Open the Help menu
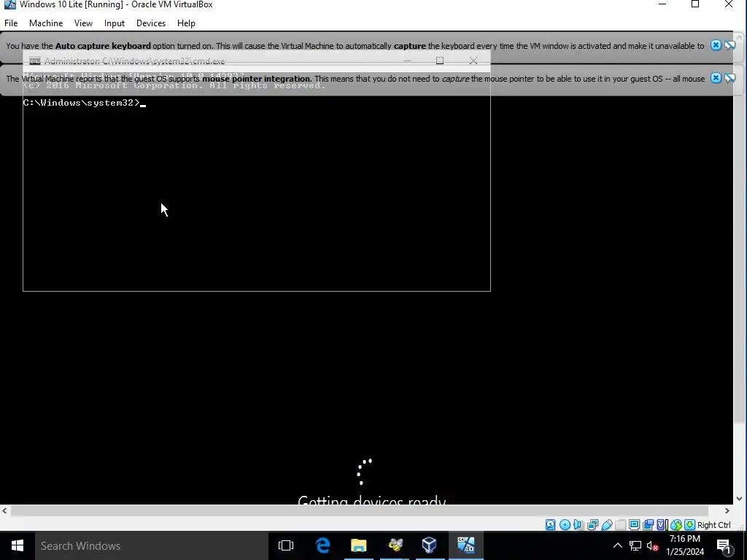The height and width of the screenshot is (560, 747). 186,23
